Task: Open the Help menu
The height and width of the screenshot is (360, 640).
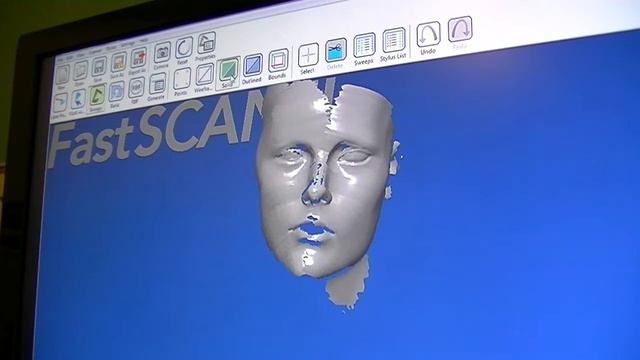Action: 144,41
